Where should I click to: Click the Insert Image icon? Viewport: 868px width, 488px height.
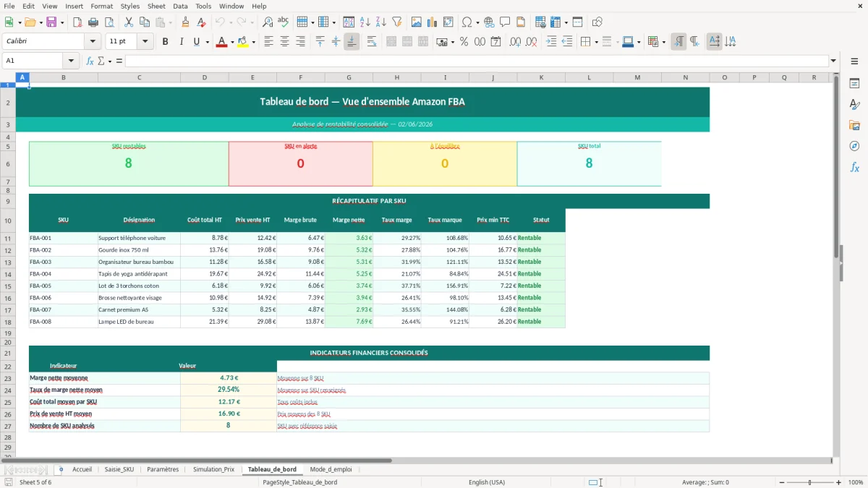pyautogui.click(x=417, y=22)
